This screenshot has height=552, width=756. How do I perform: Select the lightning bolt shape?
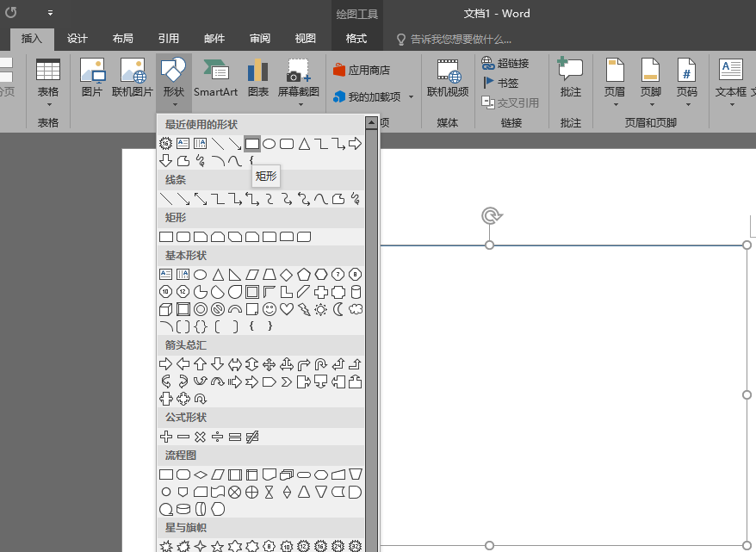[x=304, y=309]
